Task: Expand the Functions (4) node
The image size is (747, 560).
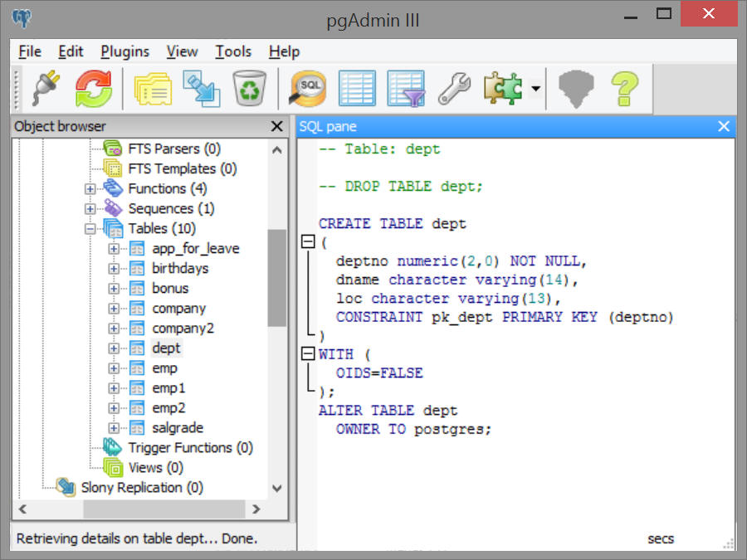Action: coord(90,189)
